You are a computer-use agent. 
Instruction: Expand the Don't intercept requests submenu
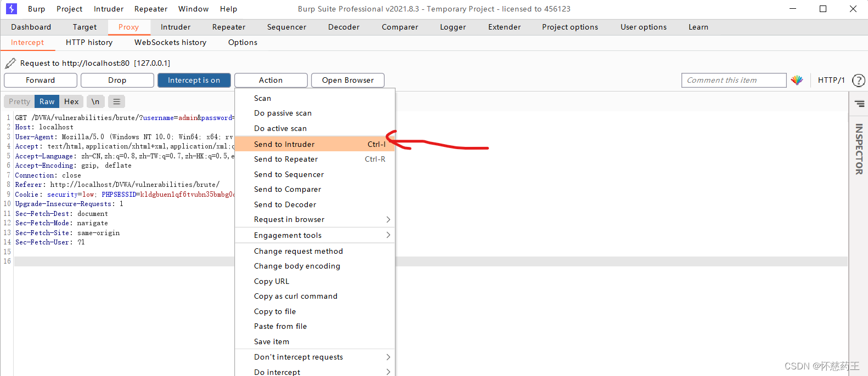315,357
